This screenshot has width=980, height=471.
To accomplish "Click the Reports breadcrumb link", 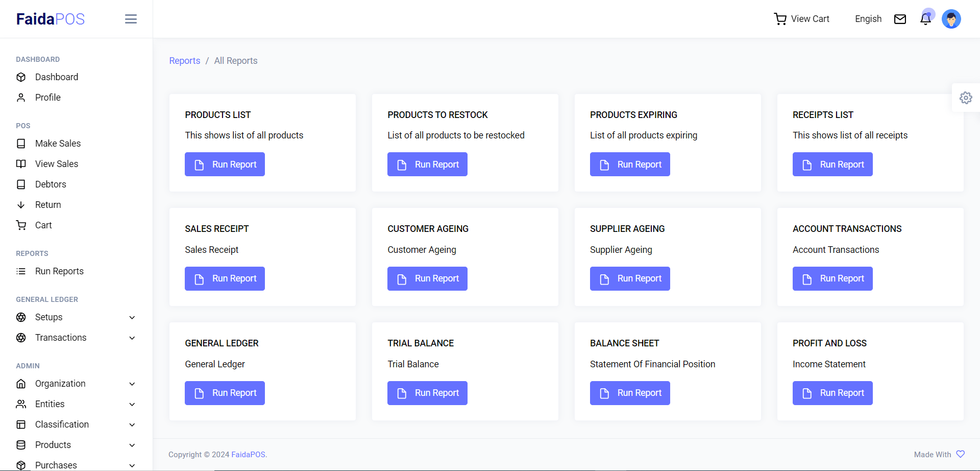I will pos(185,61).
